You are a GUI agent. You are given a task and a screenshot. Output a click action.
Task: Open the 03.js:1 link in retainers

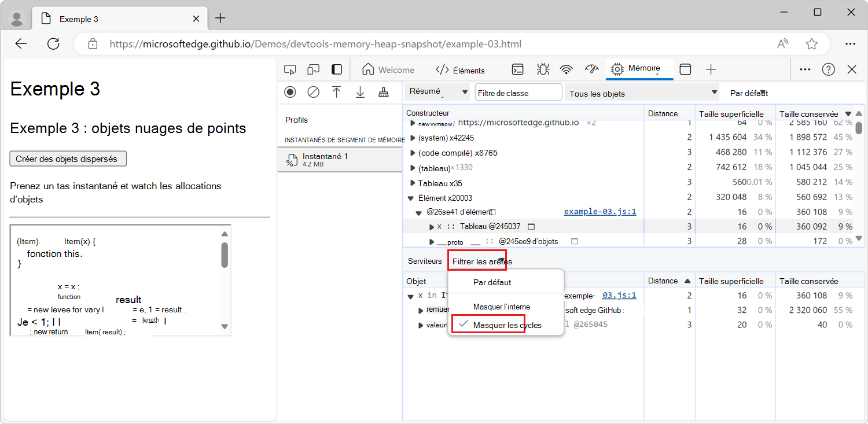619,295
